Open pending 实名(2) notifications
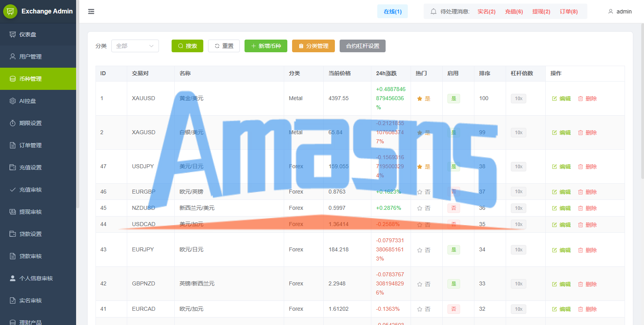 (x=486, y=11)
